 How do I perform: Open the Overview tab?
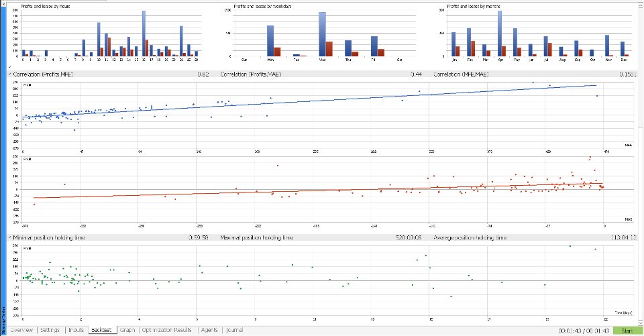pyautogui.click(x=21, y=330)
